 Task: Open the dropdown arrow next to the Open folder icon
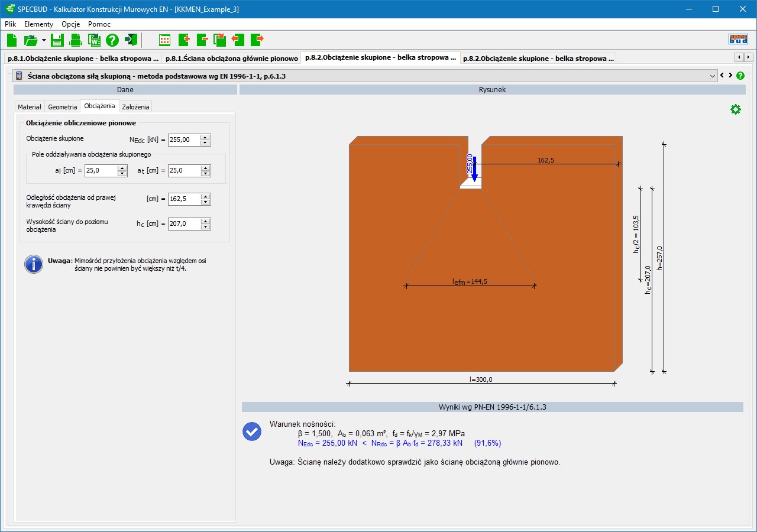coord(44,40)
